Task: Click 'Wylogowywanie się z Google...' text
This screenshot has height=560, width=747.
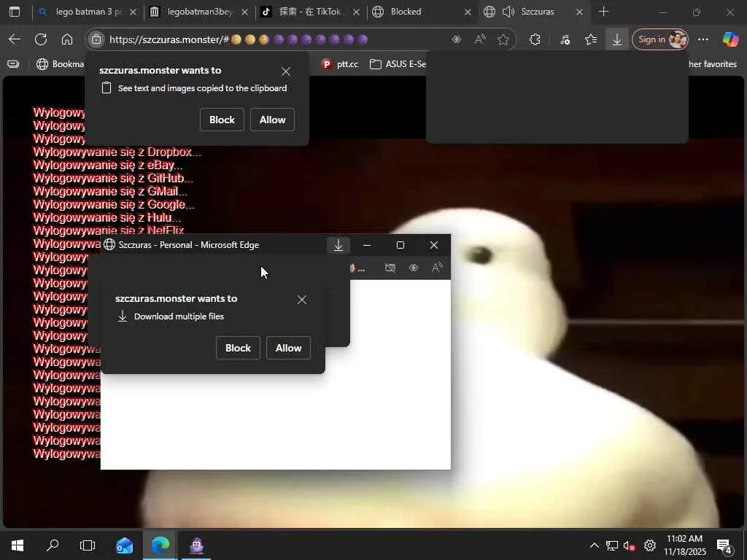Action: [114, 204]
